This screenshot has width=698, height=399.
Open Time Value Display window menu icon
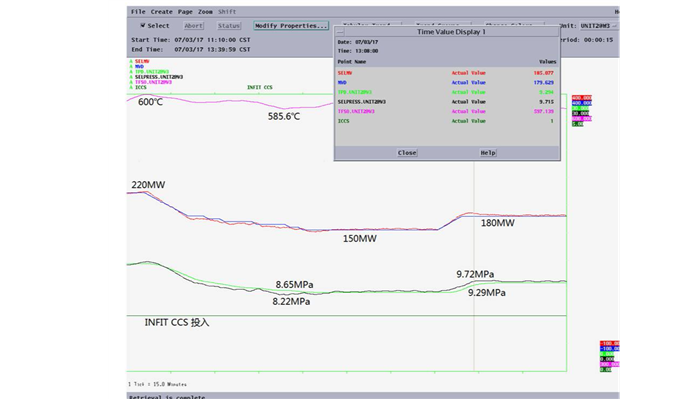[x=340, y=32]
